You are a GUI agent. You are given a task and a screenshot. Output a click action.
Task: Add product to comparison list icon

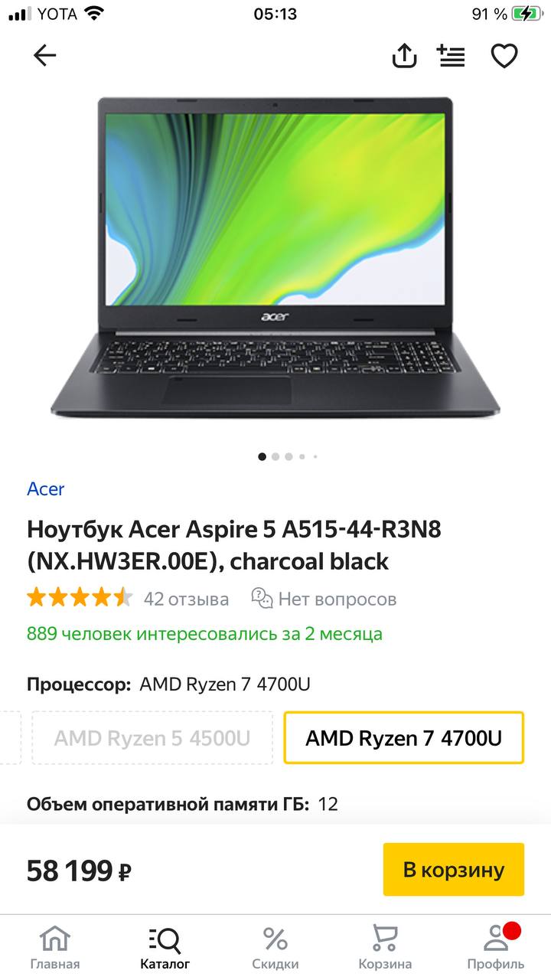pyautogui.click(x=451, y=55)
